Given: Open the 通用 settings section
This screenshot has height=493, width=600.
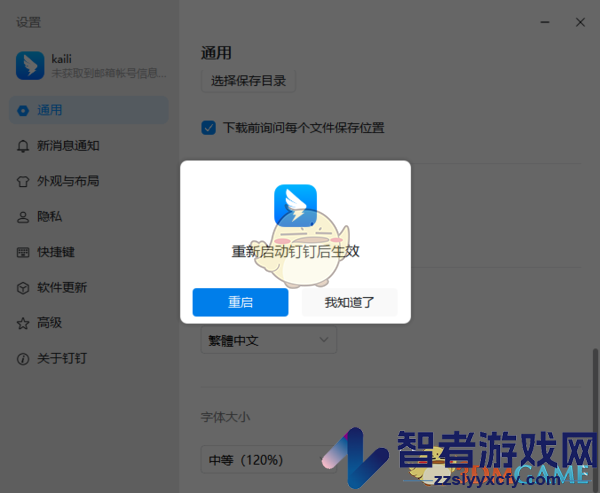Looking at the screenshot, I should 89,110.
